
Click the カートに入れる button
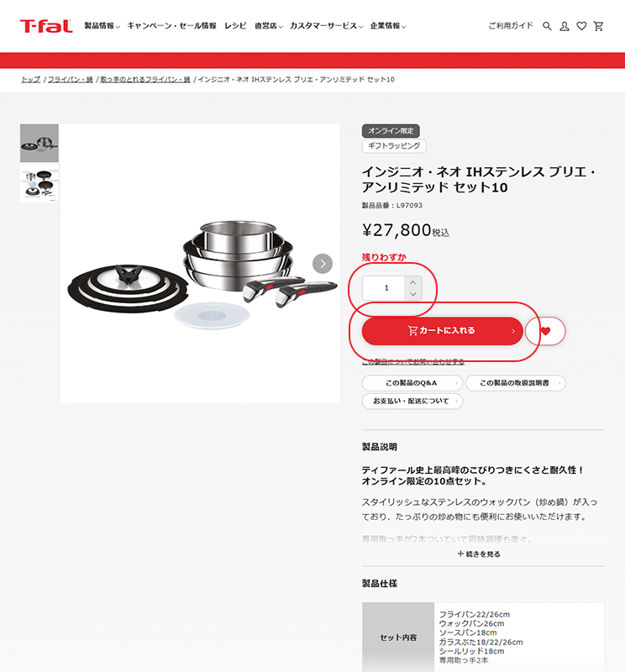click(442, 331)
